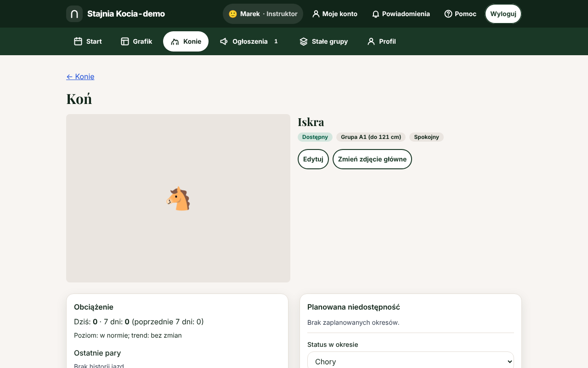Click the person icon beside Profil
The height and width of the screenshot is (368, 588).
(371, 41)
